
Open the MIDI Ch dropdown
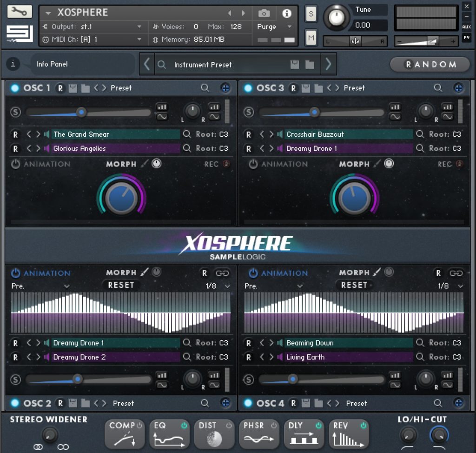[139, 39]
